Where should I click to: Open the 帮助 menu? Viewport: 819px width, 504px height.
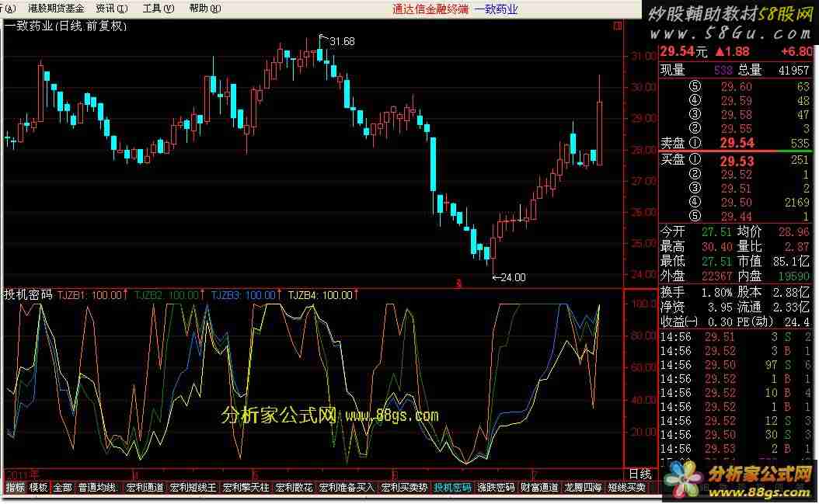point(205,9)
